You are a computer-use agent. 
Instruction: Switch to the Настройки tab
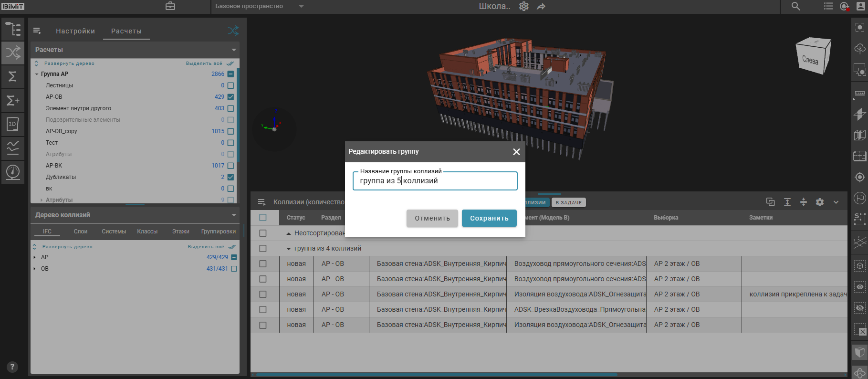pos(75,31)
